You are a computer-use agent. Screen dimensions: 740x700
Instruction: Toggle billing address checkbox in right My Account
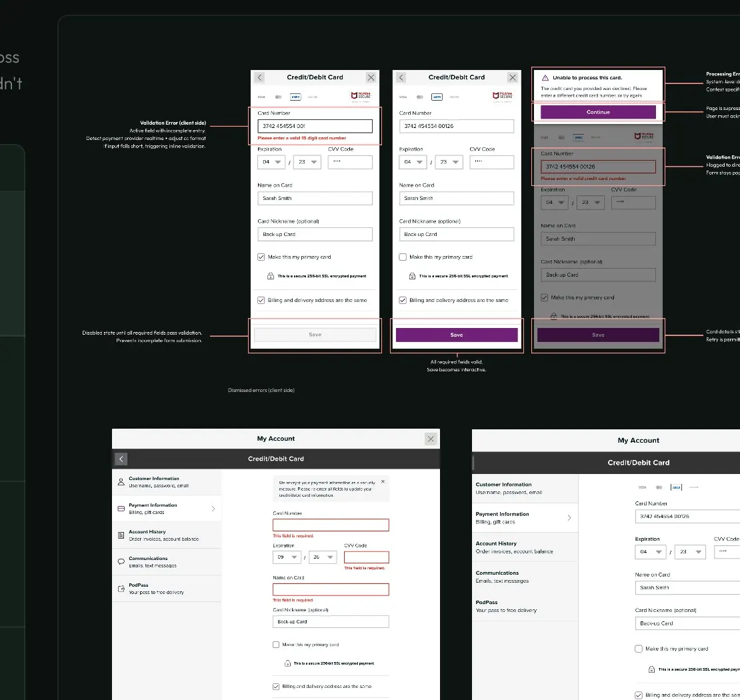tap(639, 695)
